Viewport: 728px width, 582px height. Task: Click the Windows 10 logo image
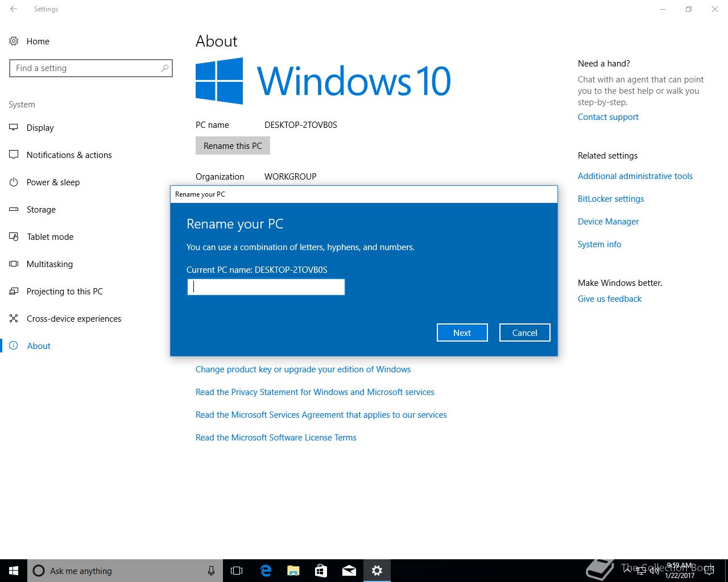point(323,81)
